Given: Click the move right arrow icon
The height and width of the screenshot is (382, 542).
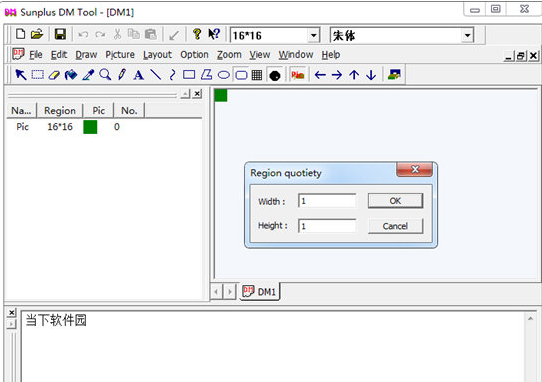Looking at the screenshot, I should 337,75.
